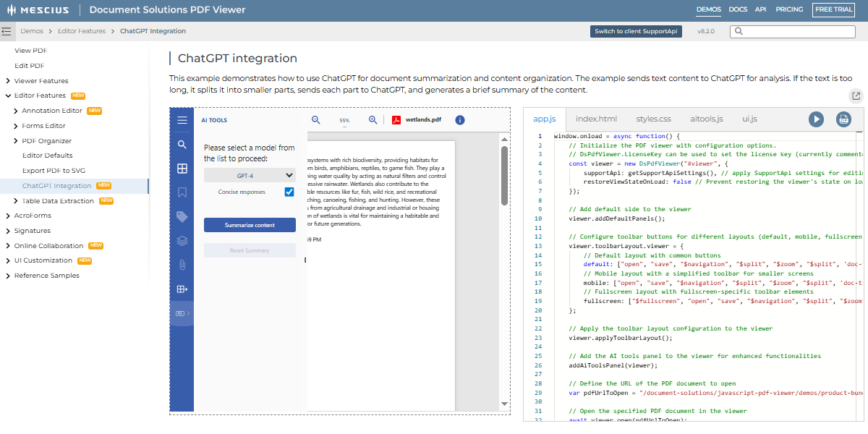
Task: Zoom out of the PDF document
Action: tap(316, 120)
